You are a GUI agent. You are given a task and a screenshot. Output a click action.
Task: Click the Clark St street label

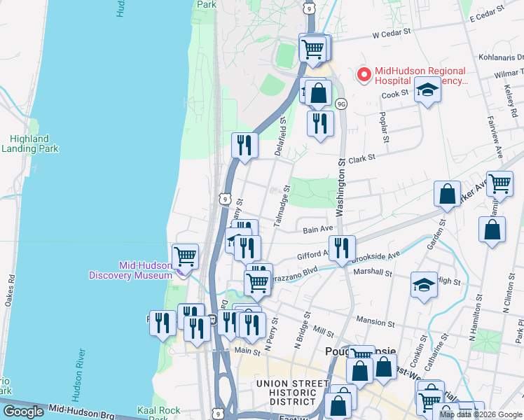click(x=362, y=159)
